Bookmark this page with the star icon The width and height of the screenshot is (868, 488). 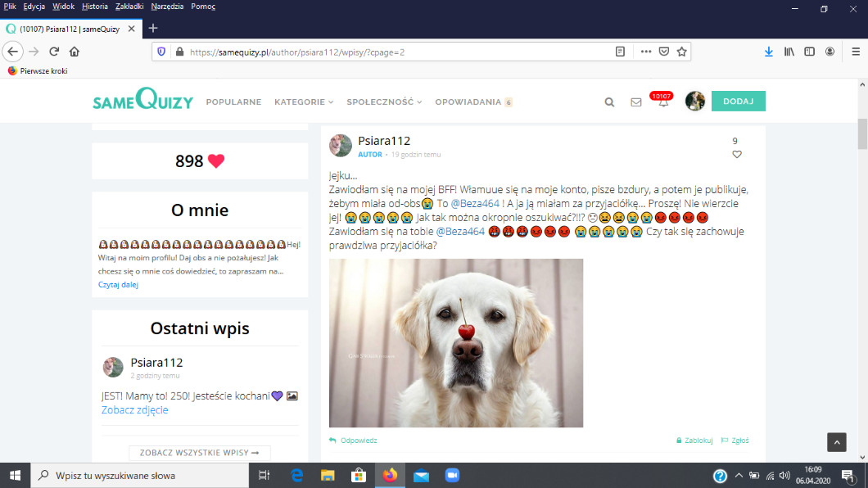(681, 52)
